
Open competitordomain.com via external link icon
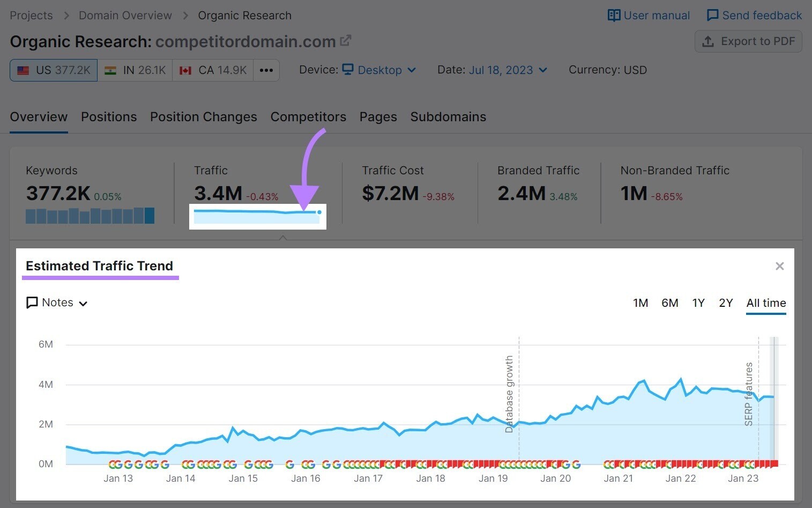coord(346,40)
